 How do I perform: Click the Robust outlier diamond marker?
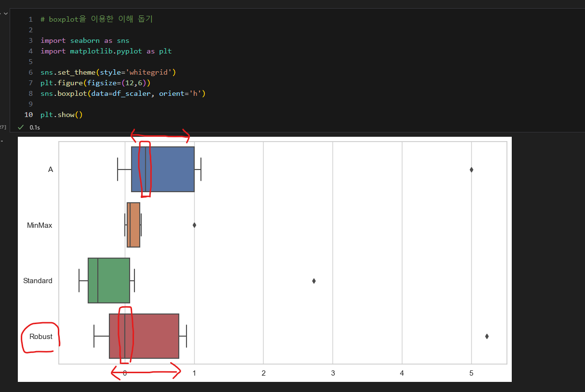tap(487, 336)
